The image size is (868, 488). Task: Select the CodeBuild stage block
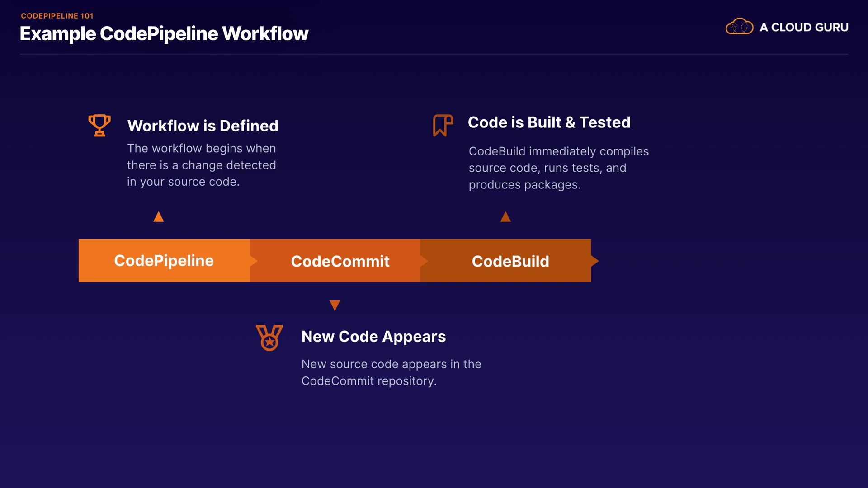[x=510, y=261]
